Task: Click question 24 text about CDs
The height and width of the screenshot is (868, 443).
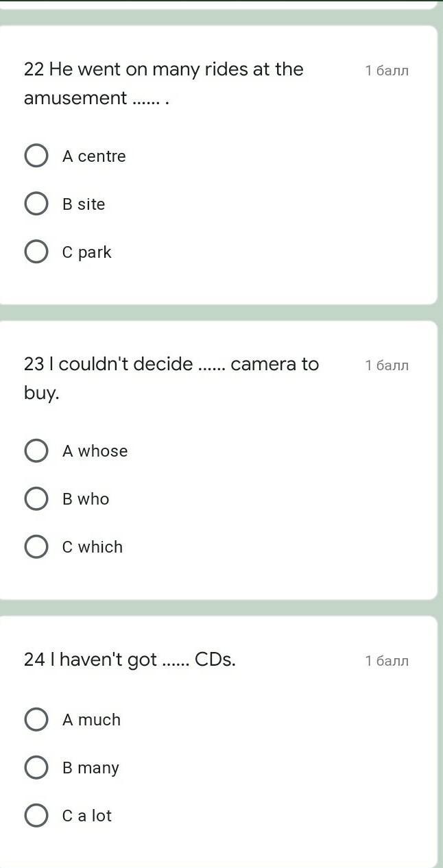Action: click(130, 660)
